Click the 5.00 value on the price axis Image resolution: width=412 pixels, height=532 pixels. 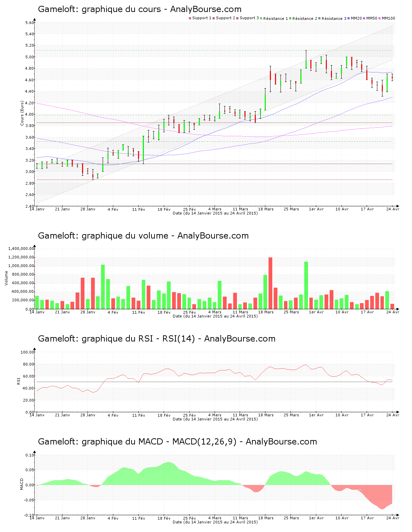(x=30, y=57)
